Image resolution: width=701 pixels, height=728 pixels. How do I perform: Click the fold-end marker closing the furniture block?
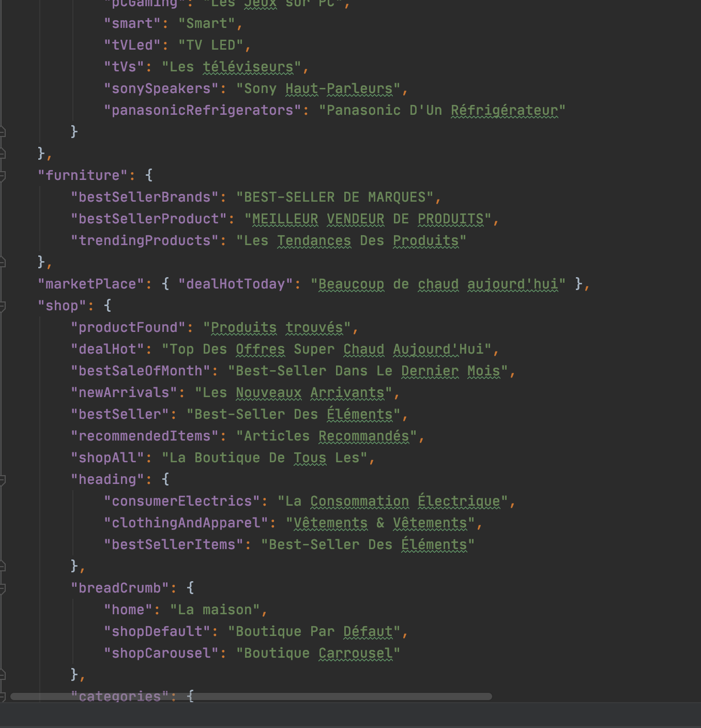coord(3,262)
